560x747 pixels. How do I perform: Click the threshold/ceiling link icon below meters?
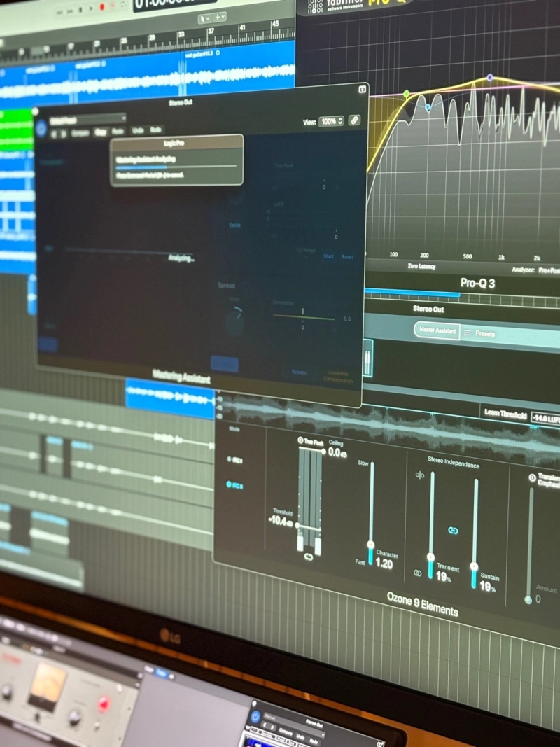pos(309,557)
